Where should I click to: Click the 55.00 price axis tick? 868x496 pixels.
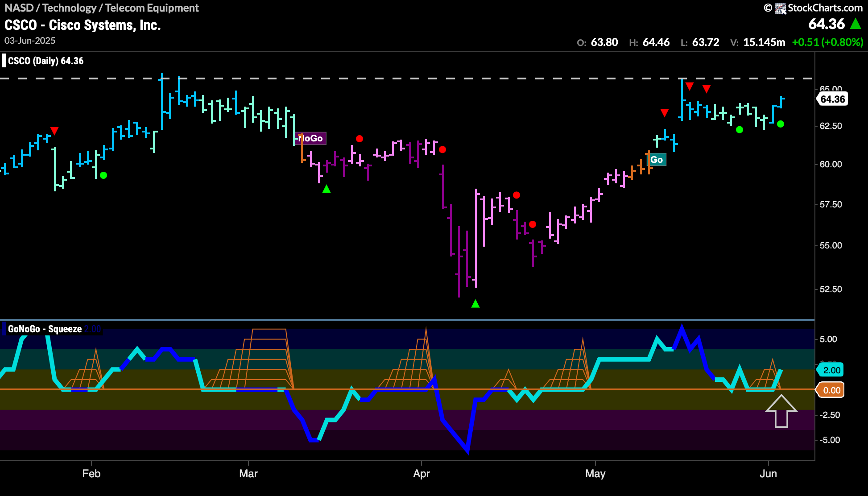click(x=831, y=246)
